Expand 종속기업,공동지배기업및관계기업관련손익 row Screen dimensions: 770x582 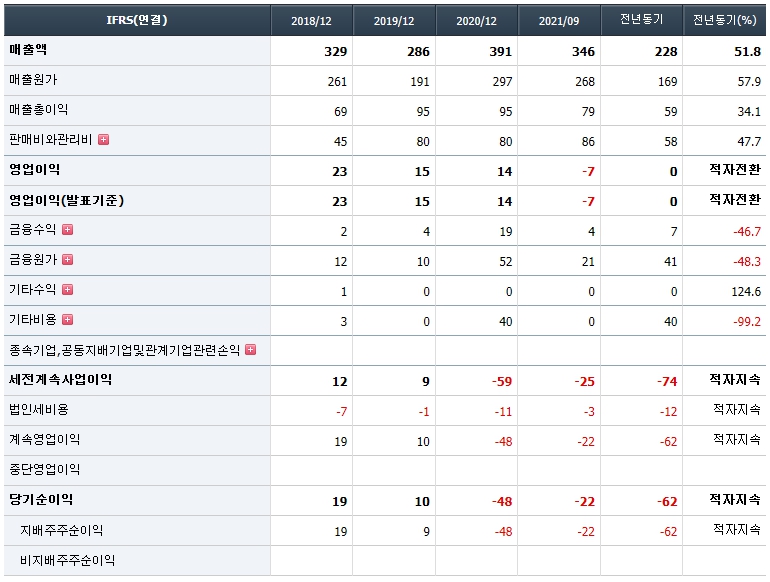(250, 350)
